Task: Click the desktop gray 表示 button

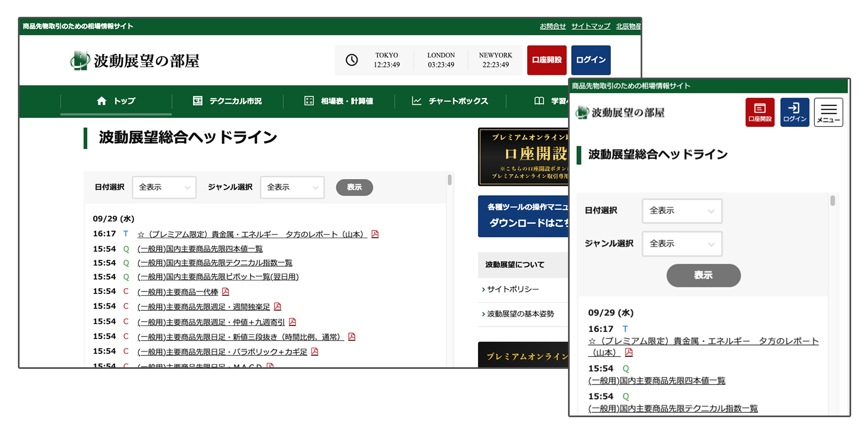Action: 354,187
